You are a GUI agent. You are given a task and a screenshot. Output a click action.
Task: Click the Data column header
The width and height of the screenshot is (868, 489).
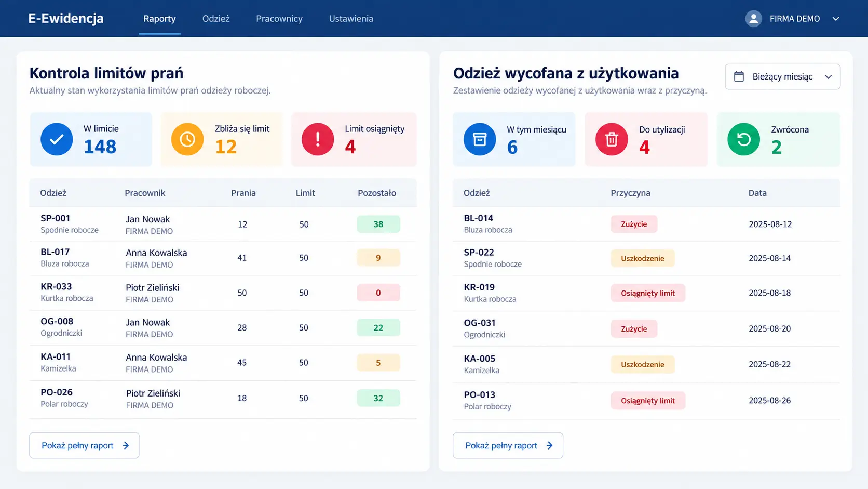coord(757,193)
